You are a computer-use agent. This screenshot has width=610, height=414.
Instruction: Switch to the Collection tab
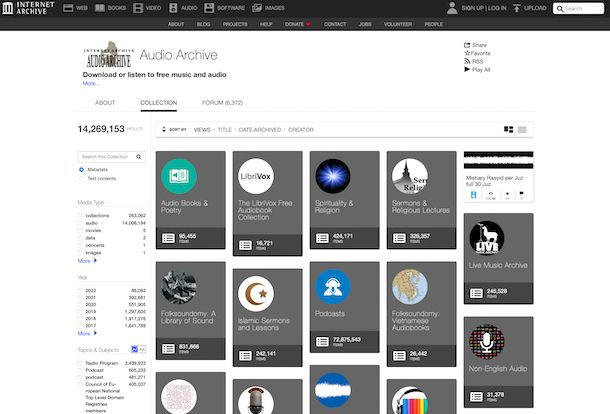point(159,103)
